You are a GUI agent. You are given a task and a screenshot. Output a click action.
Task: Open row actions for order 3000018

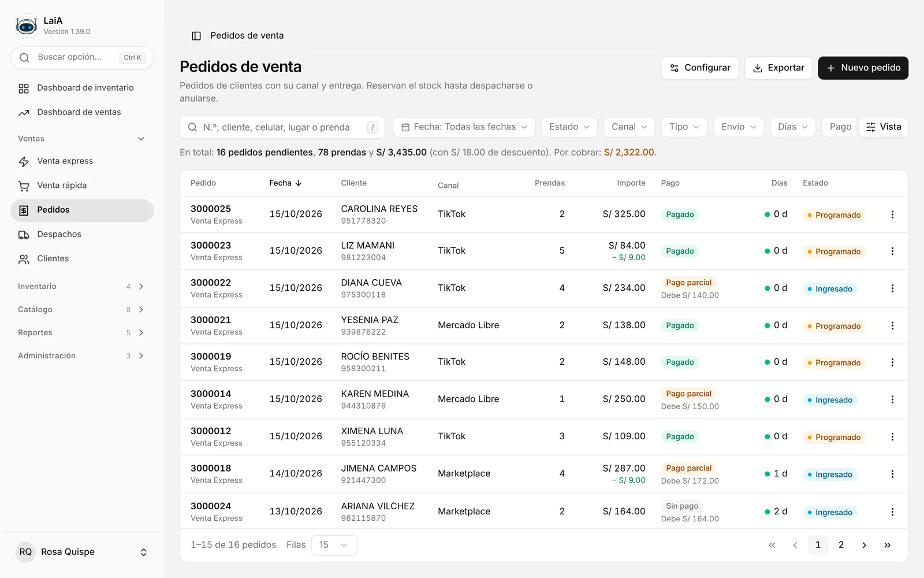click(892, 474)
